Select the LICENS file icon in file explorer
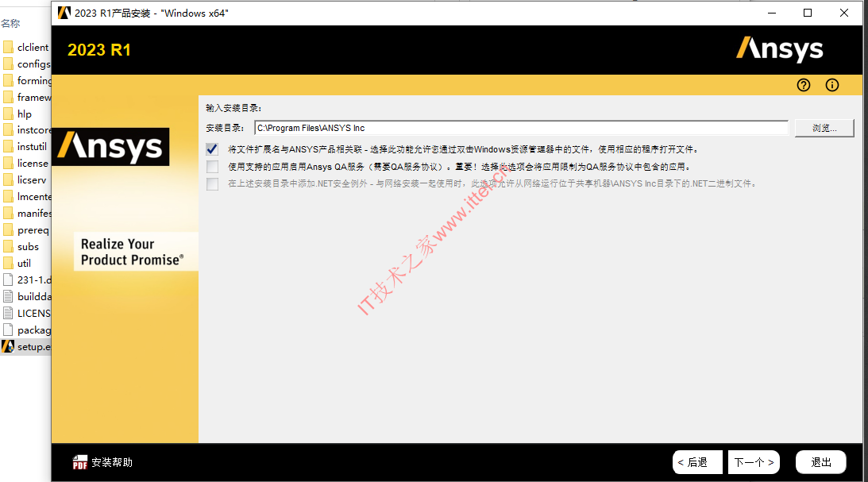This screenshot has width=868, height=482. click(8, 313)
